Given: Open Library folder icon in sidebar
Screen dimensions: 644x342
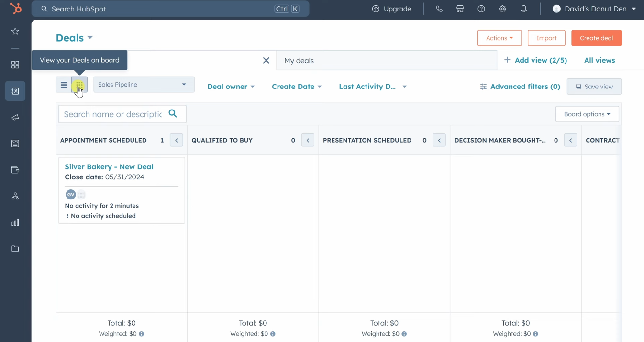Looking at the screenshot, I should tap(15, 249).
